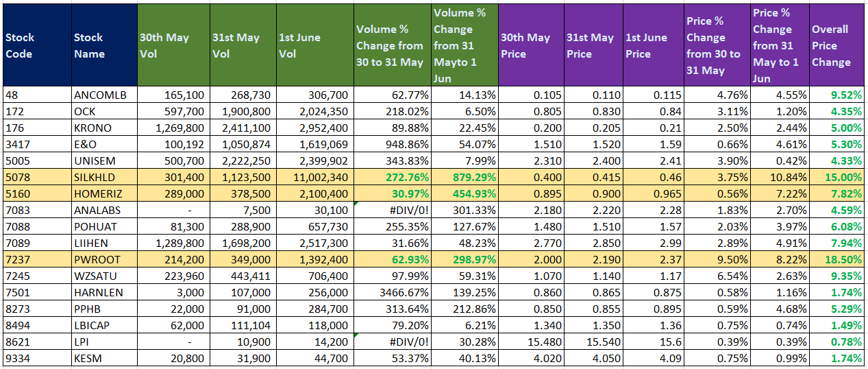Select the WZSATU stock name cell
This screenshot has height=369, width=868.
tap(104, 276)
